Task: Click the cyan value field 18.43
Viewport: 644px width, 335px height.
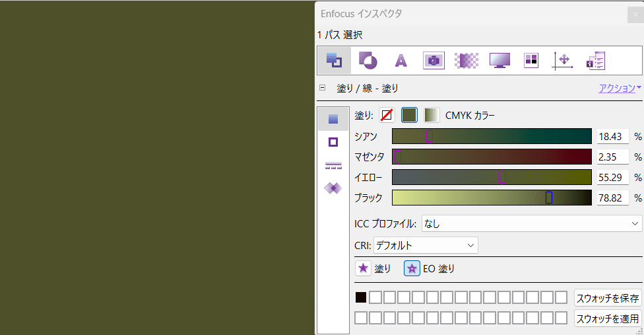Action: click(x=613, y=137)
